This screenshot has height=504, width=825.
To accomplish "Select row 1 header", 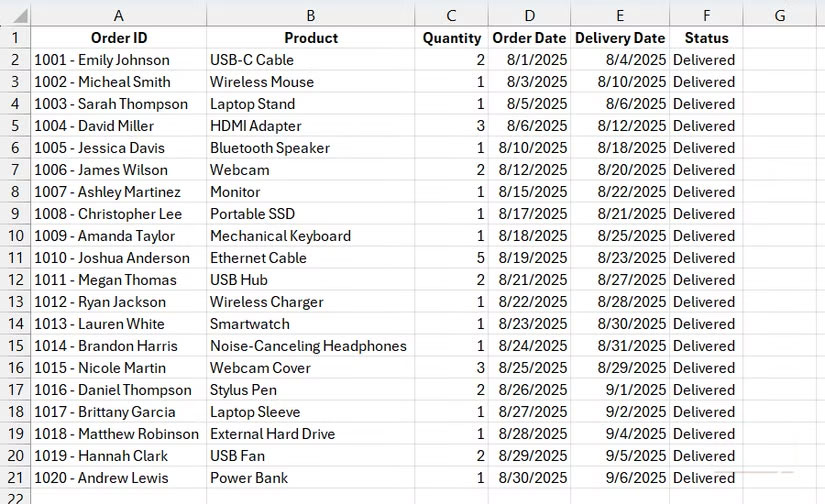I will [x=15, y=38].
